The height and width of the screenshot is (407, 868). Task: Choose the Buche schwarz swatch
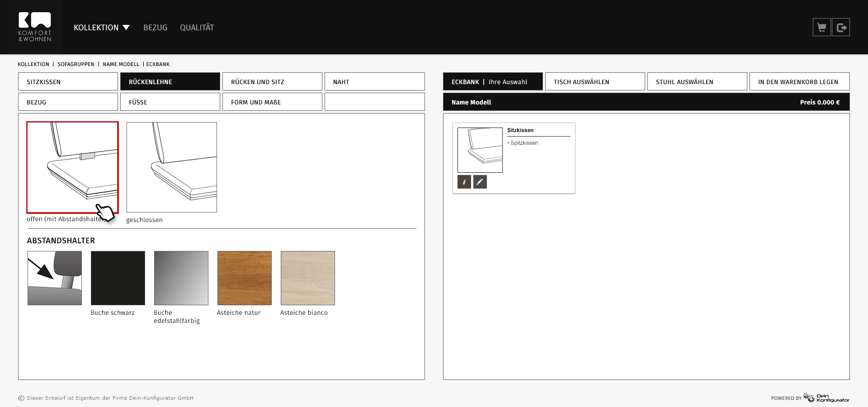118,278
